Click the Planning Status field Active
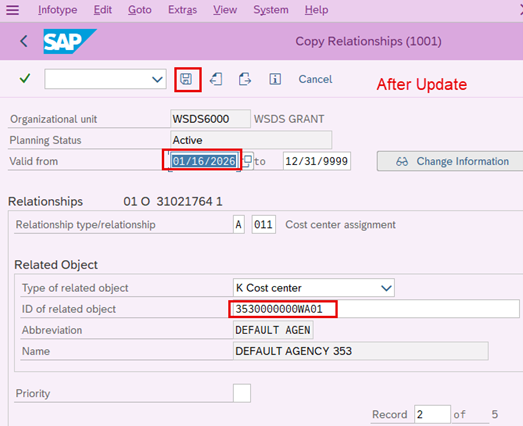Image resolution: width=523 pixels, height=426 pixels. [x=251, y=140]
